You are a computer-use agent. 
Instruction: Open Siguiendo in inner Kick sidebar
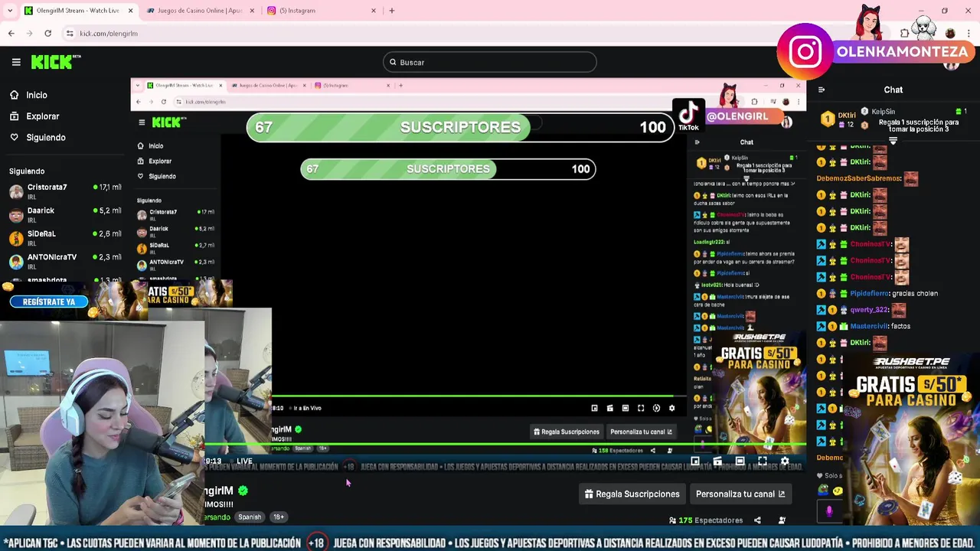(156, 176)
